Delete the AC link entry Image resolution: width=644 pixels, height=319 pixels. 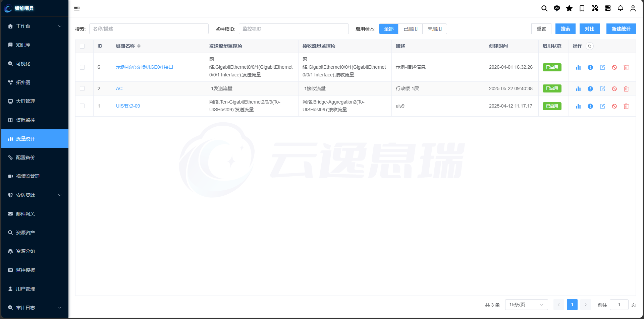(x=626, y=89)
